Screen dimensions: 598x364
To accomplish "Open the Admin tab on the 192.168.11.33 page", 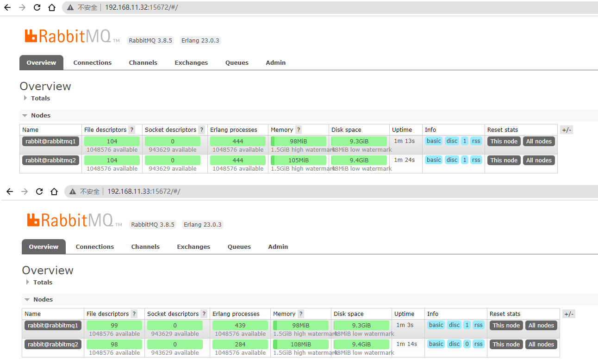I will tap(278, 247).
